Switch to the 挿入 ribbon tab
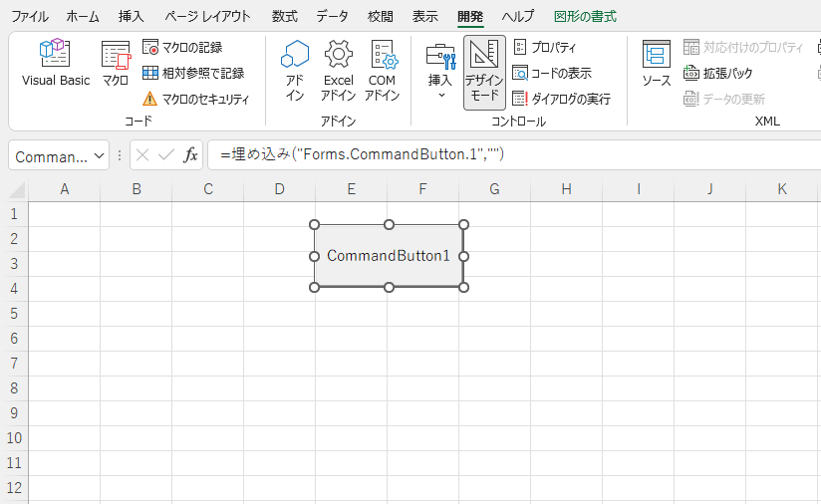 click(x=131, y=16)
